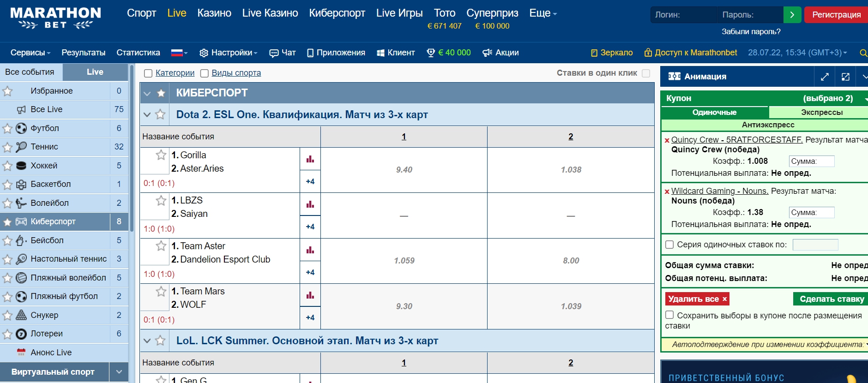Click the Забыли пароль link

[x=751, y=32]
